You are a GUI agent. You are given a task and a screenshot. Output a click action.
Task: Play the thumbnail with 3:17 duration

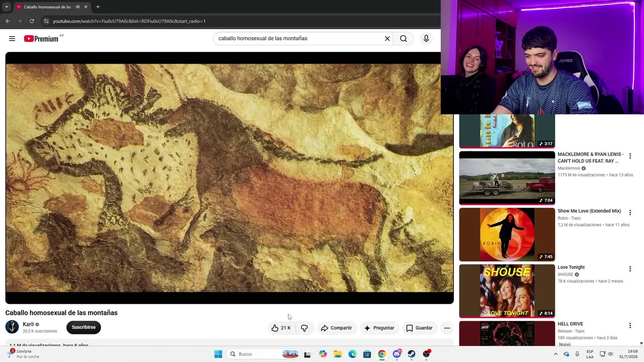coord(507,131)
